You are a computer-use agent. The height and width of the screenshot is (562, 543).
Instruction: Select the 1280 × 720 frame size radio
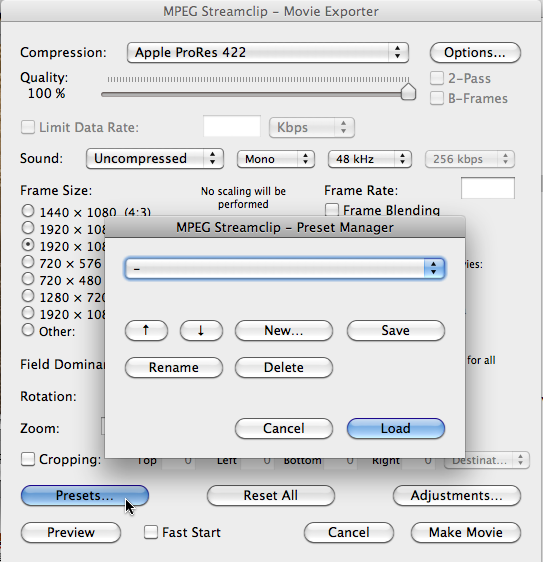pos(28,296)
